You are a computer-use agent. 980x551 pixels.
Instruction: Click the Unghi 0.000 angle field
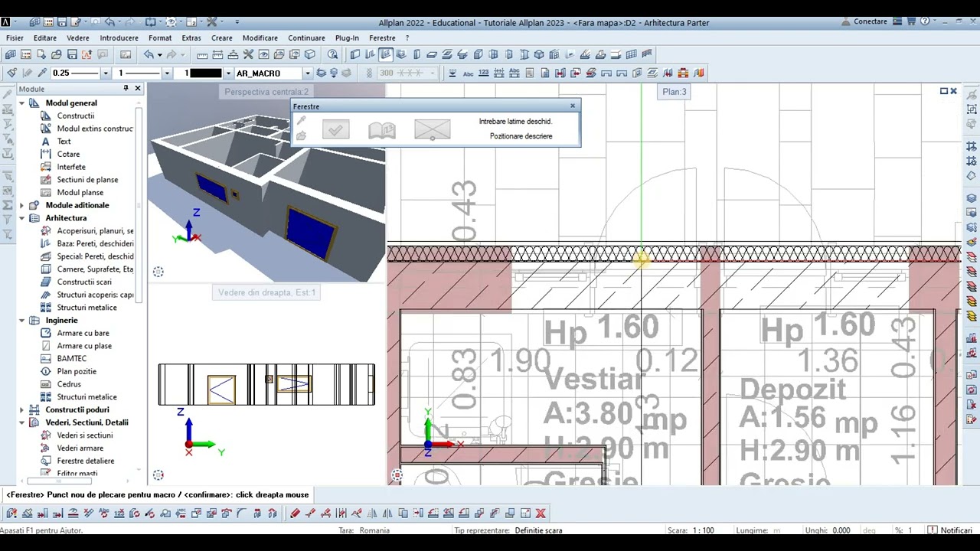[x=841, y=530]
